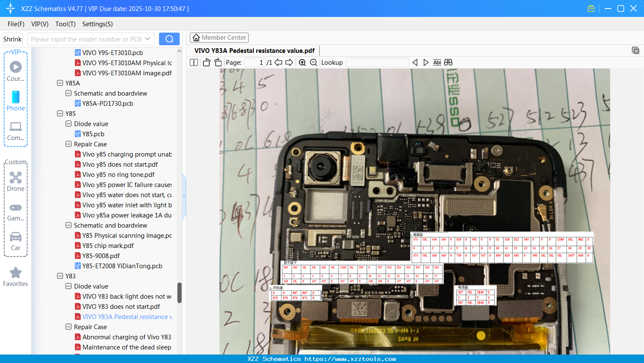Click the close-all-tabs icon at top right of viewer

[635, 50]
